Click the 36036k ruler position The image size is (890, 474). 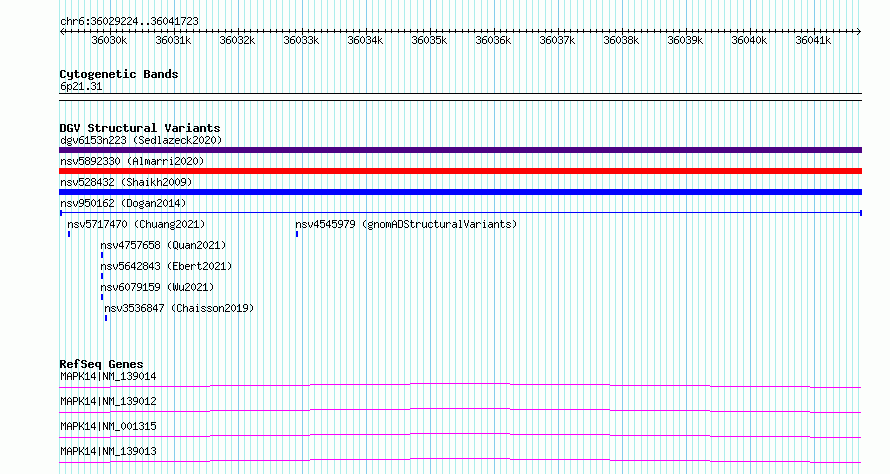click(493, 40)
